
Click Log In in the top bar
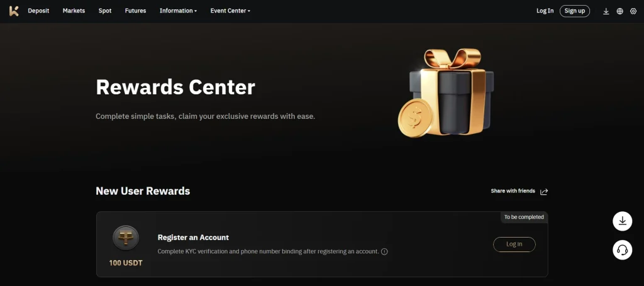click(x=545, y=11)
